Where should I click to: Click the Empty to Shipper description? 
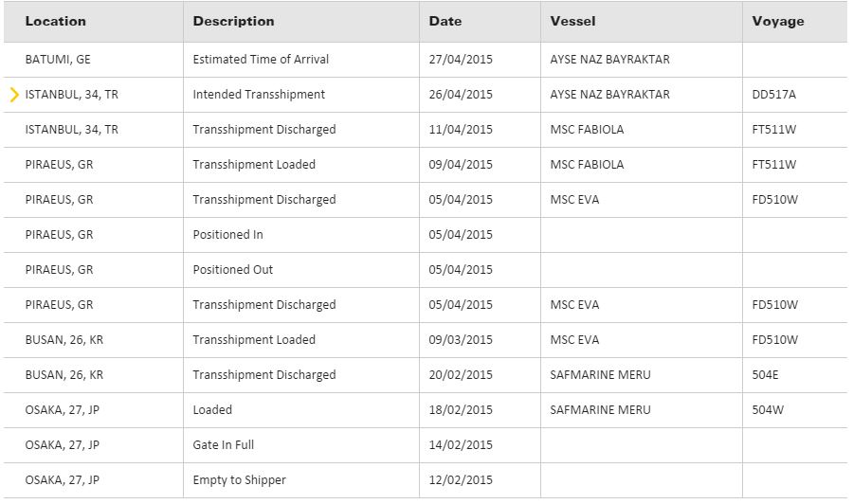[239, 480]
